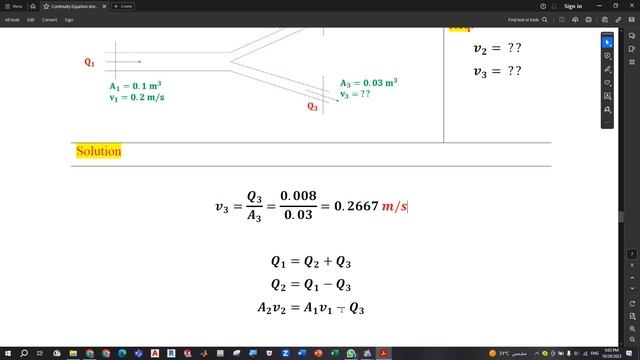
Task: Click the highlighted Solution heading
Action: [99, 151]
